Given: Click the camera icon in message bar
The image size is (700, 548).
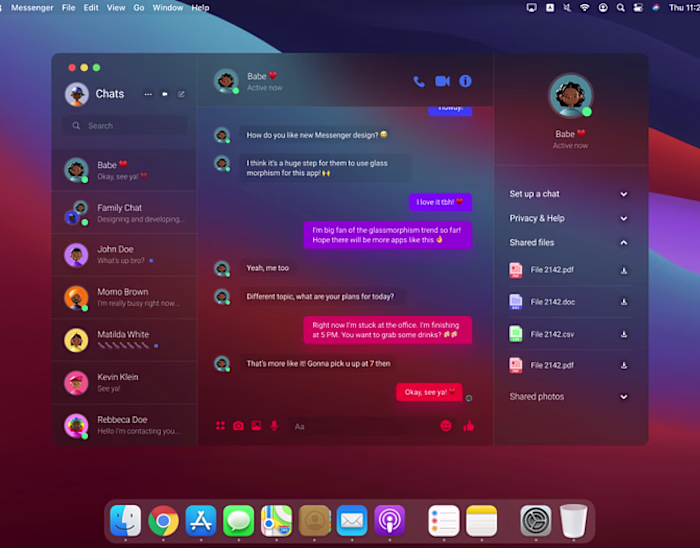Looking at the screenshot, I should tap(238, 426).
